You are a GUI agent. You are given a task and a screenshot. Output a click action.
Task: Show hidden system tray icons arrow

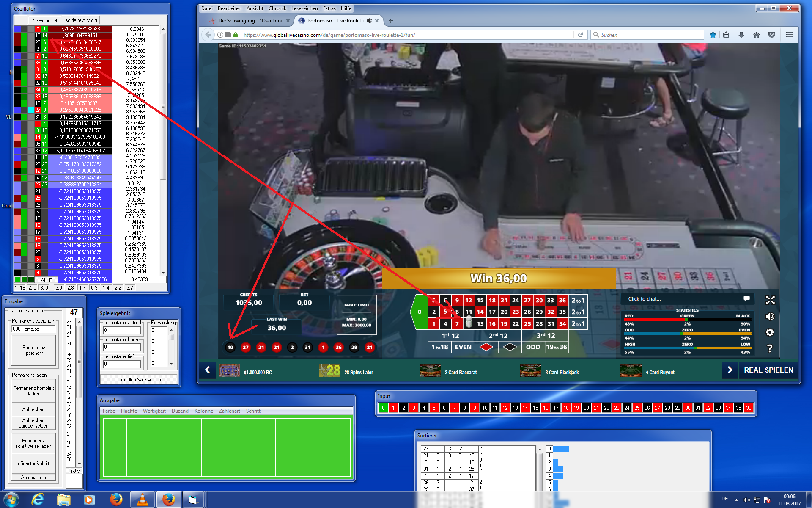736,500
